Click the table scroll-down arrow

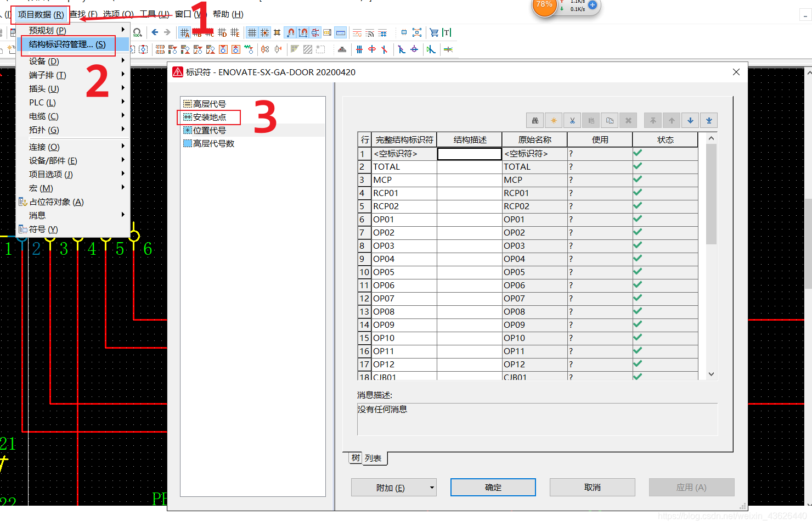[x=711, y=374]
